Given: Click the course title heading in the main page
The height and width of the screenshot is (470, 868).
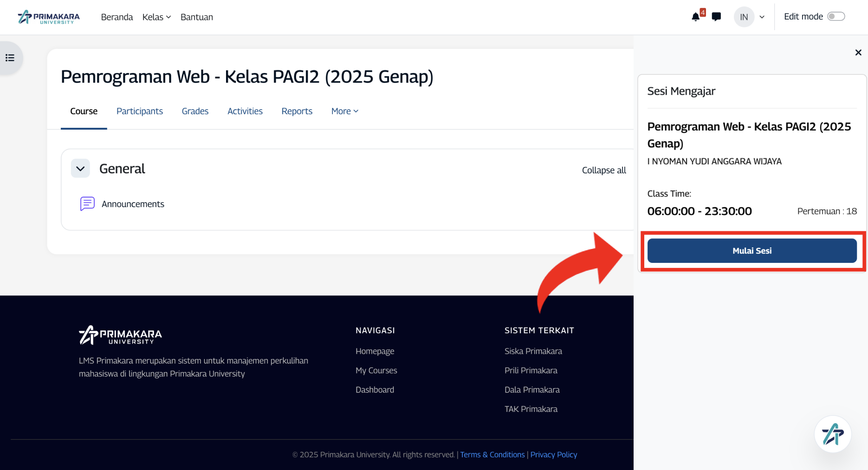Looking at the screenshot, I should [x=247, y=77].
